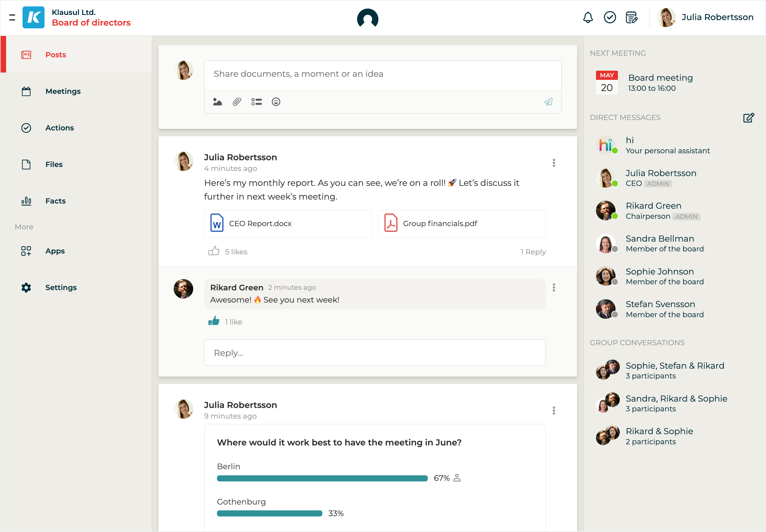Send the post with the paper plane icon

tap(548, 102)
